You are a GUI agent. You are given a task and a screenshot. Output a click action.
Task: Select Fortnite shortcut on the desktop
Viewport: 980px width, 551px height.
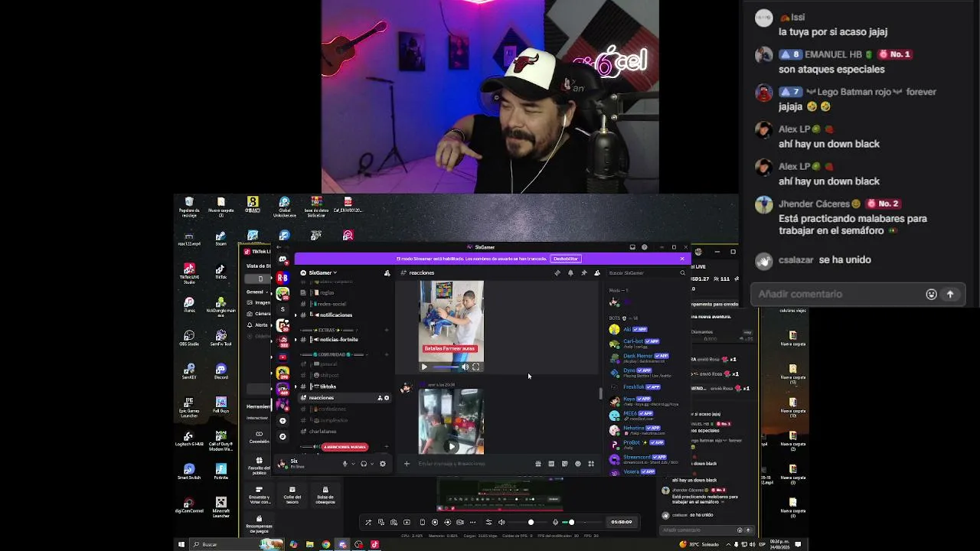[220, 471]
